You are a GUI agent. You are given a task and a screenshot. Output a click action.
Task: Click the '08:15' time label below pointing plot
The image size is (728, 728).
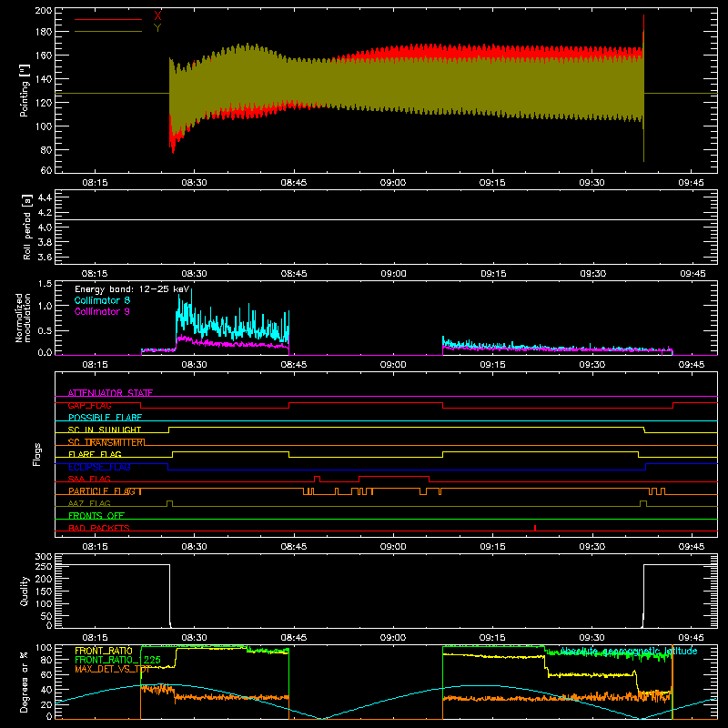(95, 183)
